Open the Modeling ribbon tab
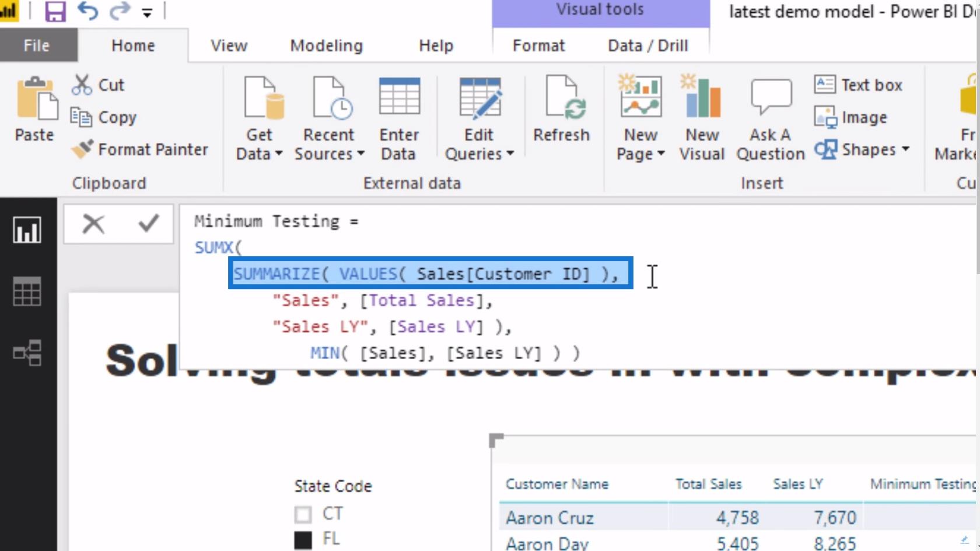 [326, 45]
